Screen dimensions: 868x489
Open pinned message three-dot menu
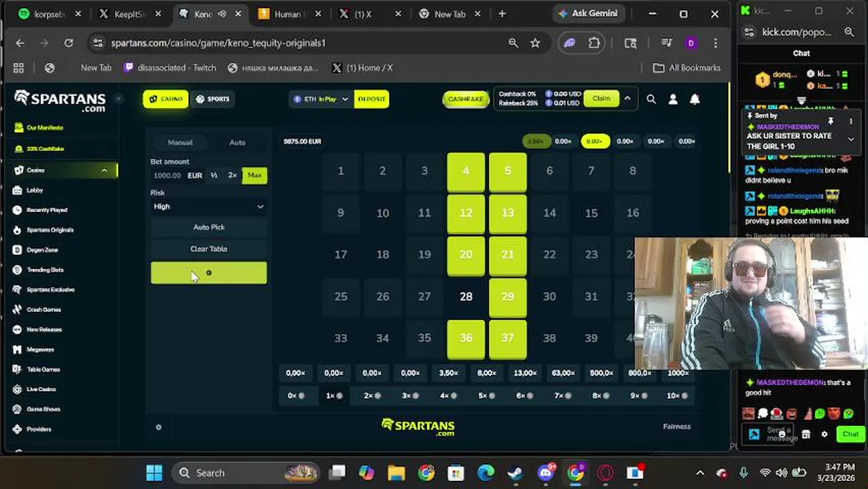point(850,122)
